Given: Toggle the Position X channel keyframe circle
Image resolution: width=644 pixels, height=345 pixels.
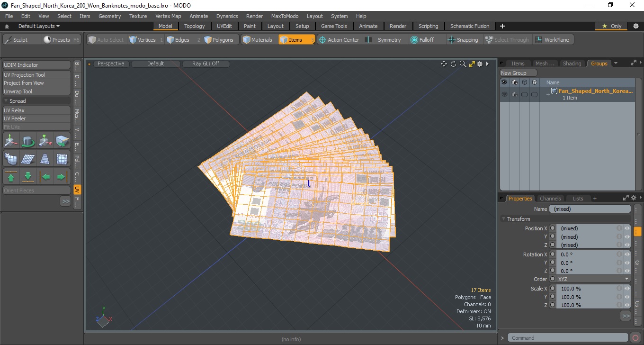Looking at the screenshot, I should [552, 228].
